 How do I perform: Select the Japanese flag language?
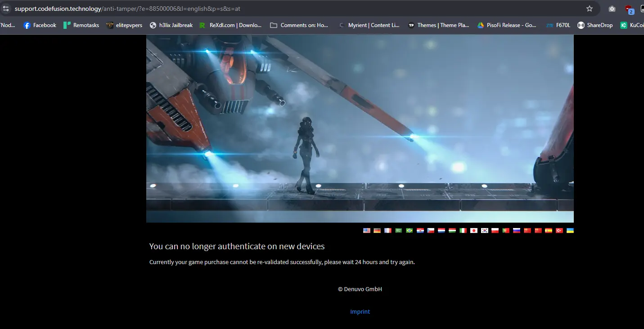[474, 230]
